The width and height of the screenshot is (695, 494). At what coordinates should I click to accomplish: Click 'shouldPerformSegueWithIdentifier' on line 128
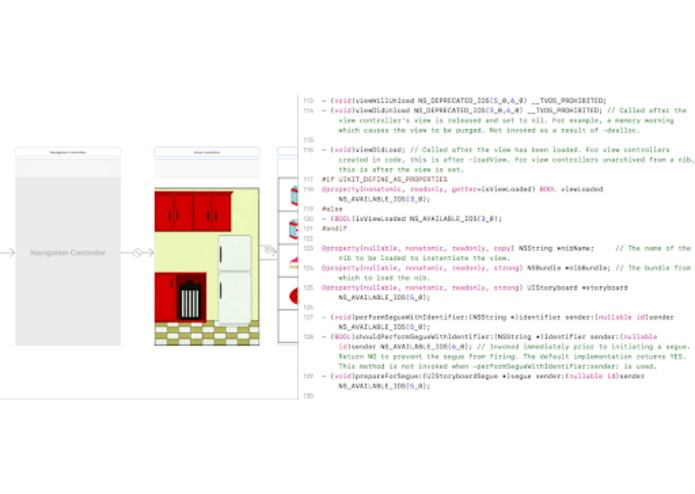pyautogui.click(x=423, y=337)
